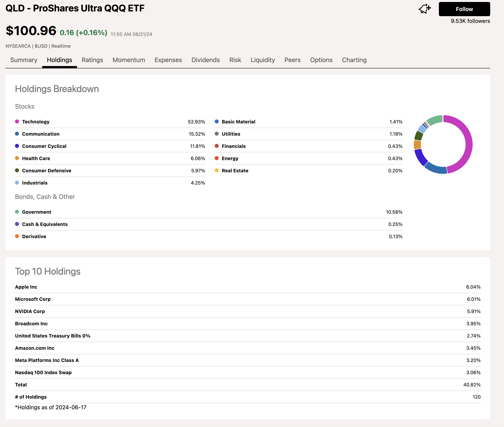Click the bell alert icon
This screenshot has height=427, width=504.
click(x=424, y=9)
